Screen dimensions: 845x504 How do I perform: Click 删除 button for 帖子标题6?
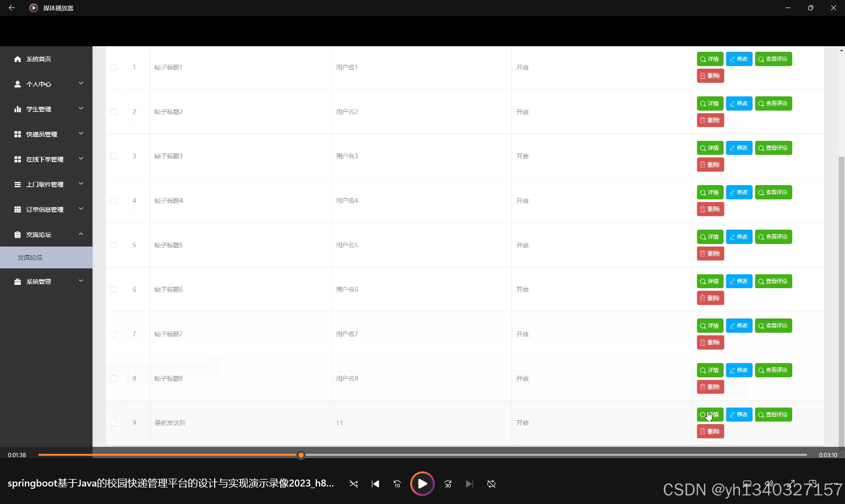(710, 298)
